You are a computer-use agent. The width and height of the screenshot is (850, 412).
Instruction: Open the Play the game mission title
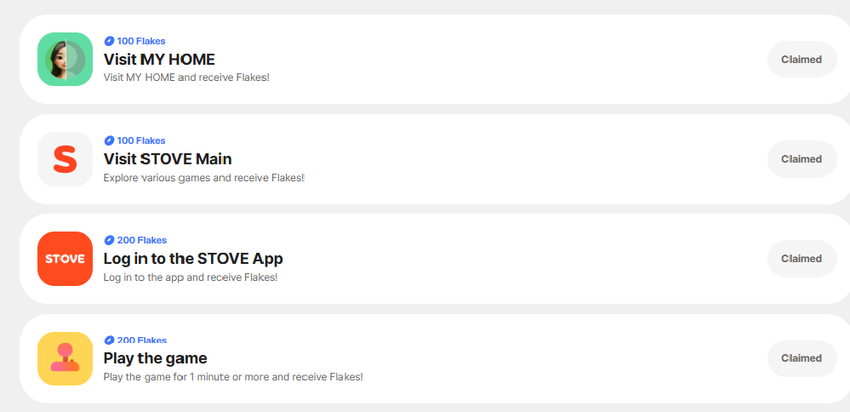(x=155, y=358)
